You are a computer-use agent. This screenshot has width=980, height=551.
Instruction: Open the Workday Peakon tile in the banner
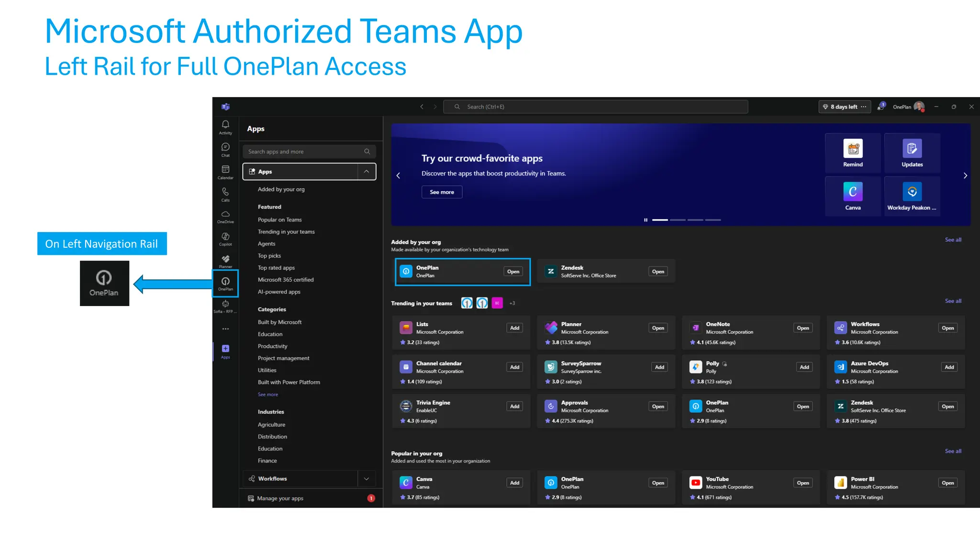point(912,196)
